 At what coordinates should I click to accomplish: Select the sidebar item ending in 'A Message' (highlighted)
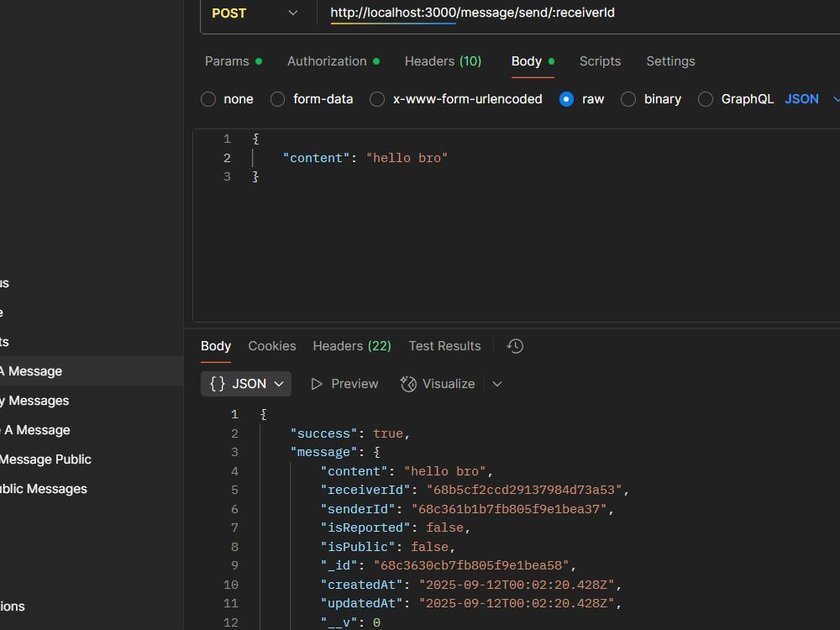pos(92,371)
